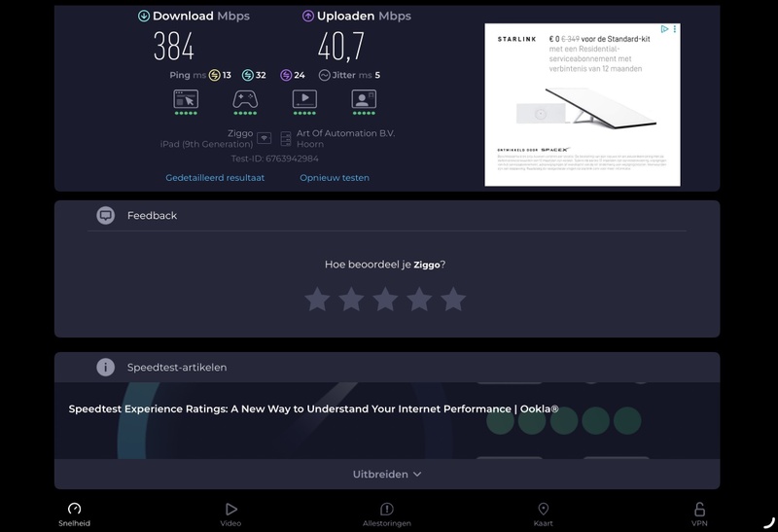Rate Ziggo with five stars
The image size is (778, 532).
pyautogui.click(x=453, y=300)
